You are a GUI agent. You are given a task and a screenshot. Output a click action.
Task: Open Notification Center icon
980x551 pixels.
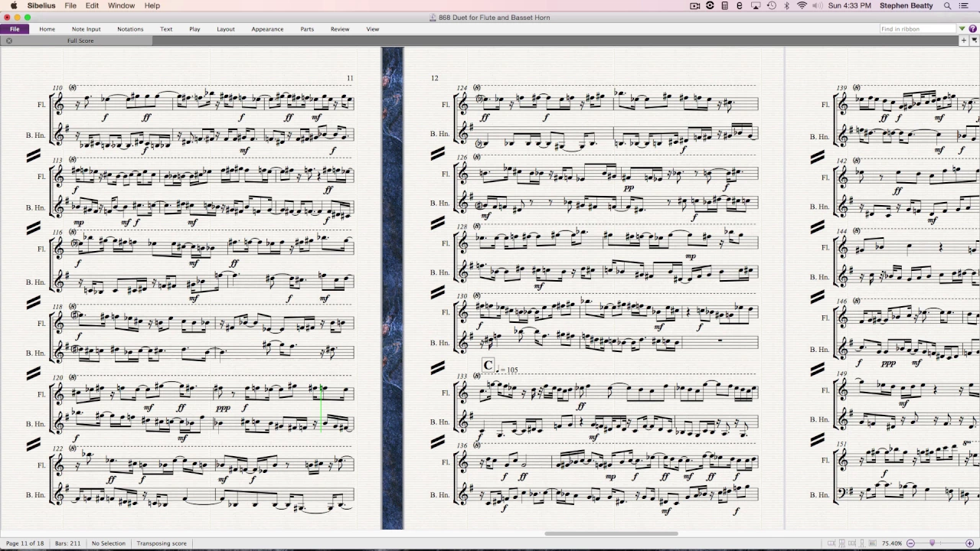964,5
